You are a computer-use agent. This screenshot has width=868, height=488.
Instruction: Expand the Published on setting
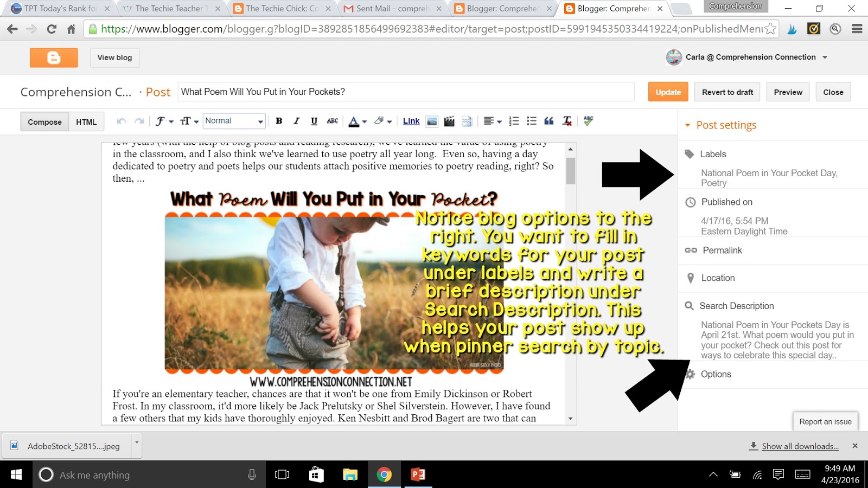pos(726,202)
